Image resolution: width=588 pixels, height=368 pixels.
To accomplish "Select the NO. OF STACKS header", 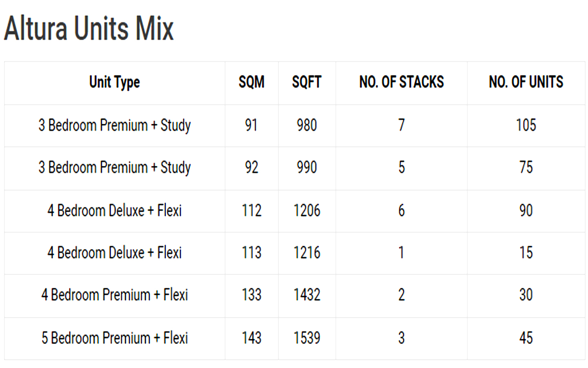I will click(401, 82).
